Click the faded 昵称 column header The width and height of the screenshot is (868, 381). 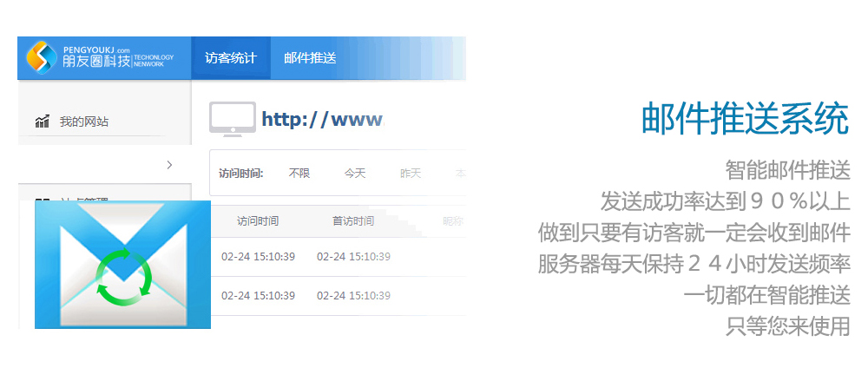(x=453, y=220)
